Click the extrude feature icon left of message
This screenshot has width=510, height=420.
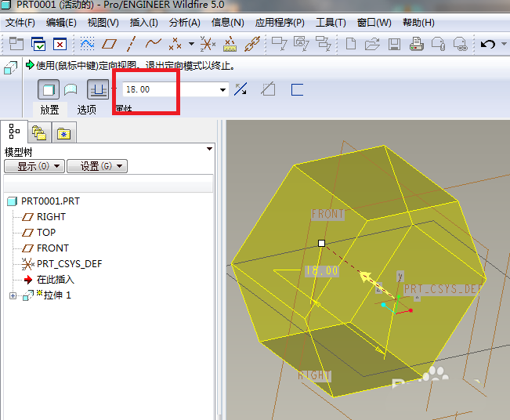pos(10,67)
